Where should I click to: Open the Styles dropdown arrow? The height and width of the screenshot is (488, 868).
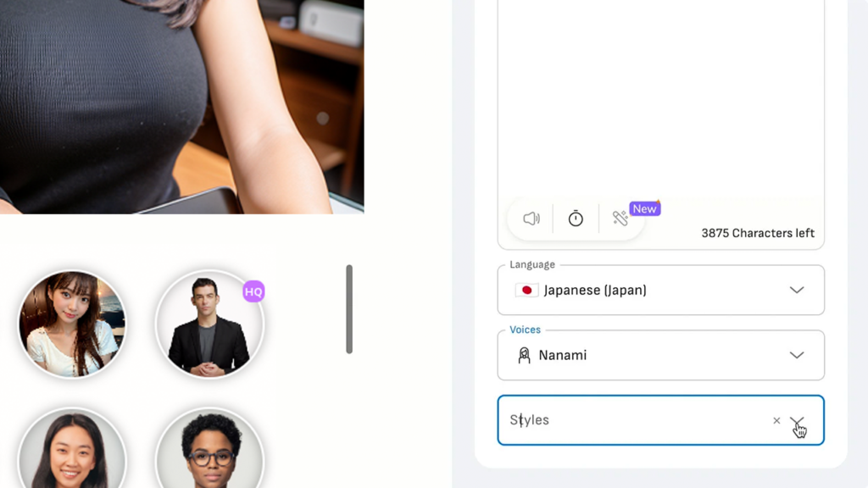pos(797,420)
